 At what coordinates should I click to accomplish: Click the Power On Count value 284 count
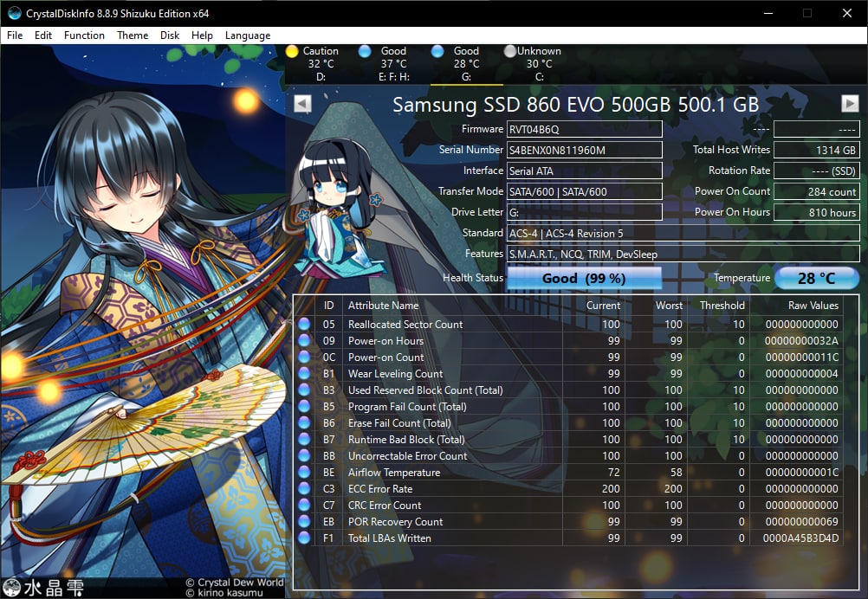817,191
